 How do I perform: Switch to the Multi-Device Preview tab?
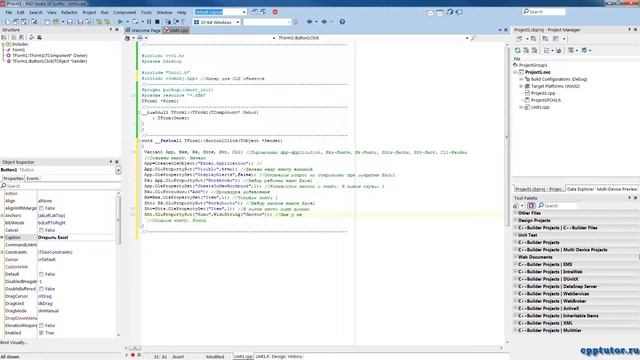click(x=617, y=189)
